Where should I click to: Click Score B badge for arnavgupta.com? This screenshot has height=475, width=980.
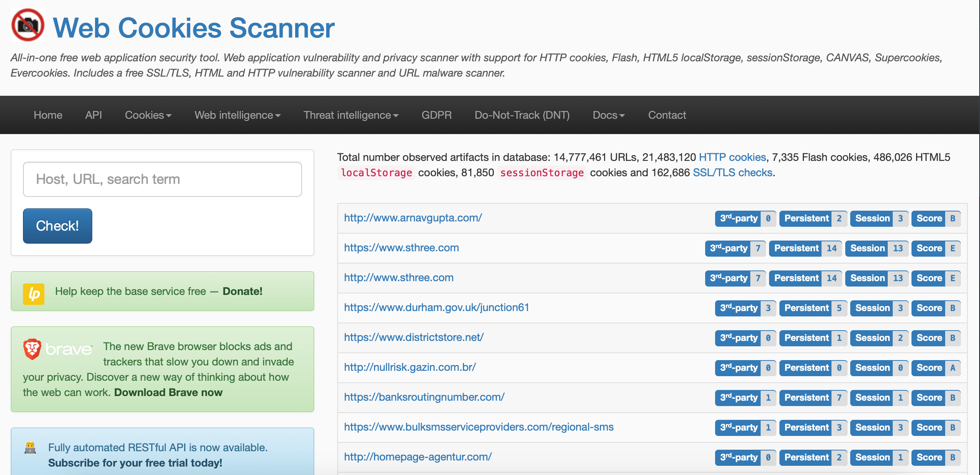click(936, 218)
